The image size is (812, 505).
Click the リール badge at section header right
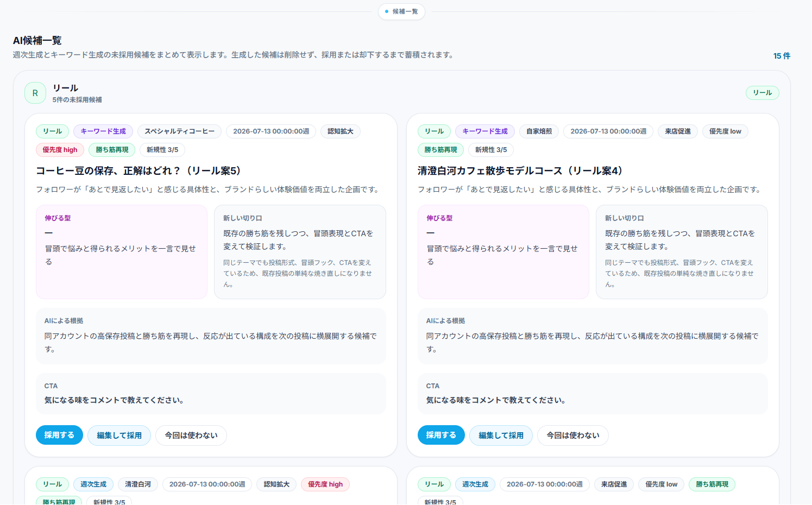pyautogui.click(x=762, y=93)
